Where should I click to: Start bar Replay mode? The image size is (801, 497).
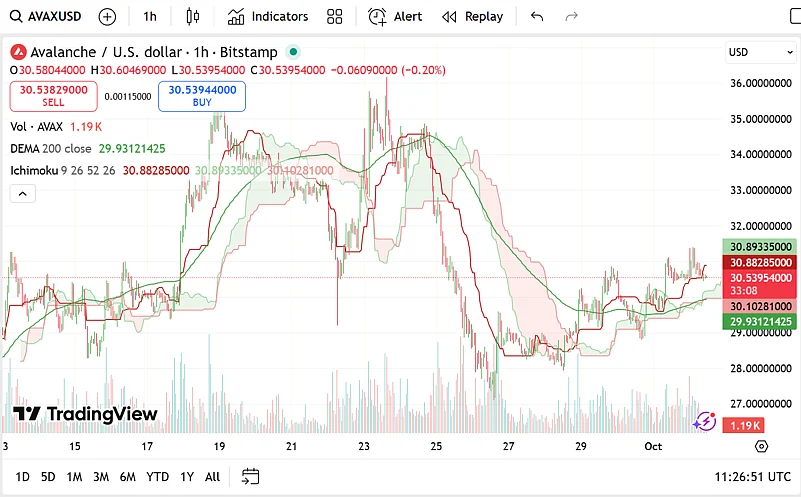coord(473,17)
